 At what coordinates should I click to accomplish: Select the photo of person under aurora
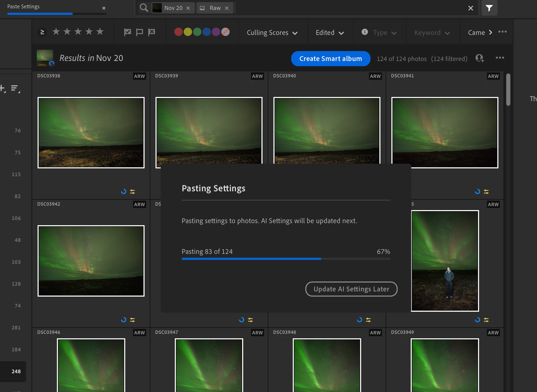445,261
